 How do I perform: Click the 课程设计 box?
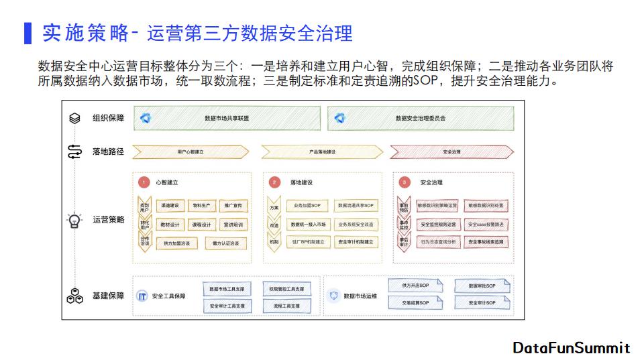pyautogui.click(x=202, y=225)
